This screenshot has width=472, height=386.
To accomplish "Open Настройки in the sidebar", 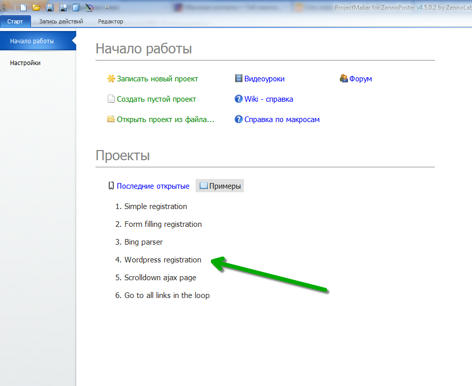I will (x=25, y=63).
